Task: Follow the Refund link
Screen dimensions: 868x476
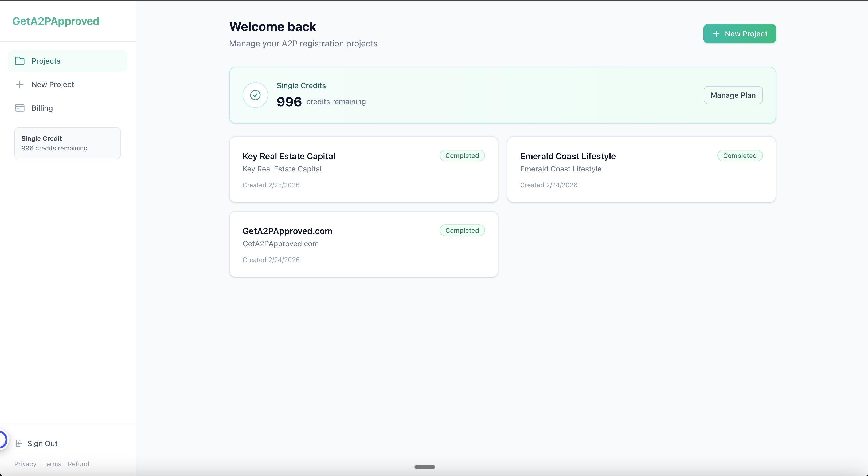Action: point(79,464)
